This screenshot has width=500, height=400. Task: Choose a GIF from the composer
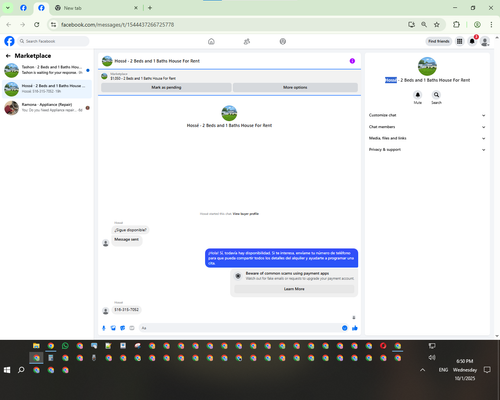(x=132, y=328)
